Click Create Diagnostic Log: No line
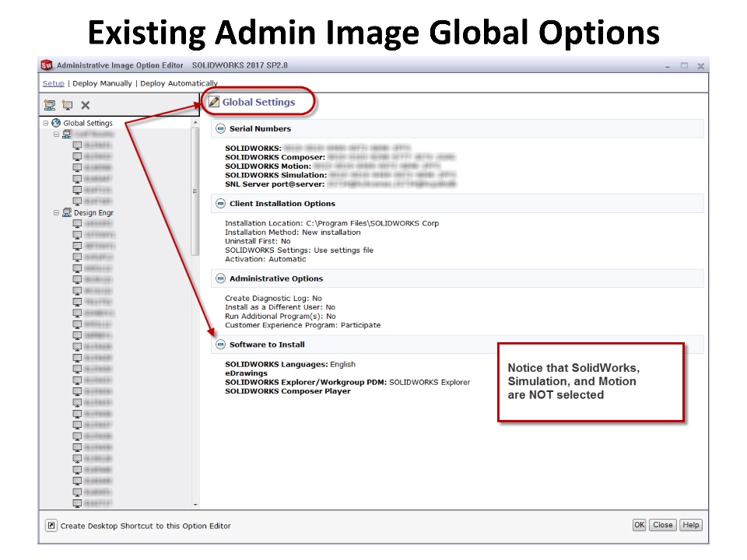 273,298
